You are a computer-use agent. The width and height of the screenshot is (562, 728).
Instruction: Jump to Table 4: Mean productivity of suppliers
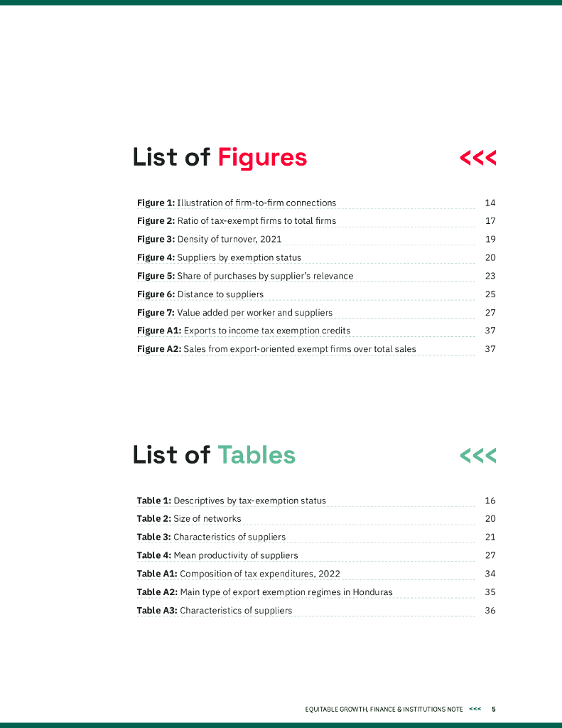tap(217, 555)
